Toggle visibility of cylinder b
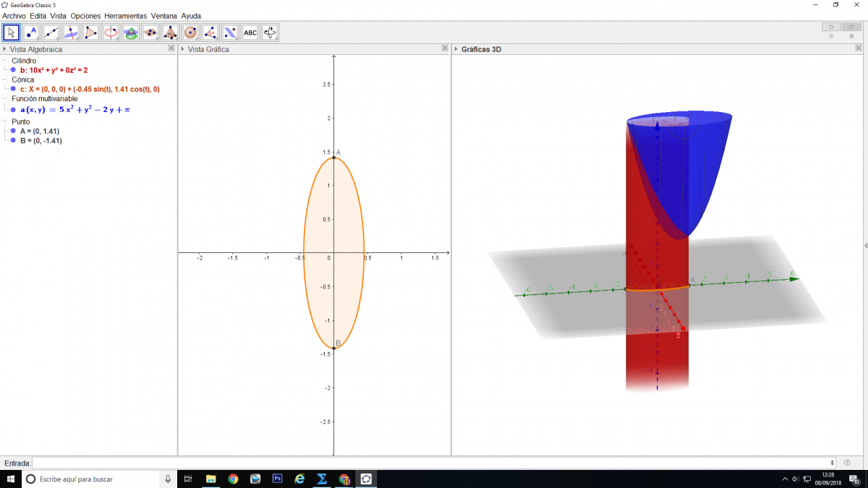This screenshot has height=488, width=868. pyautogui.click(x=14, y=70)
